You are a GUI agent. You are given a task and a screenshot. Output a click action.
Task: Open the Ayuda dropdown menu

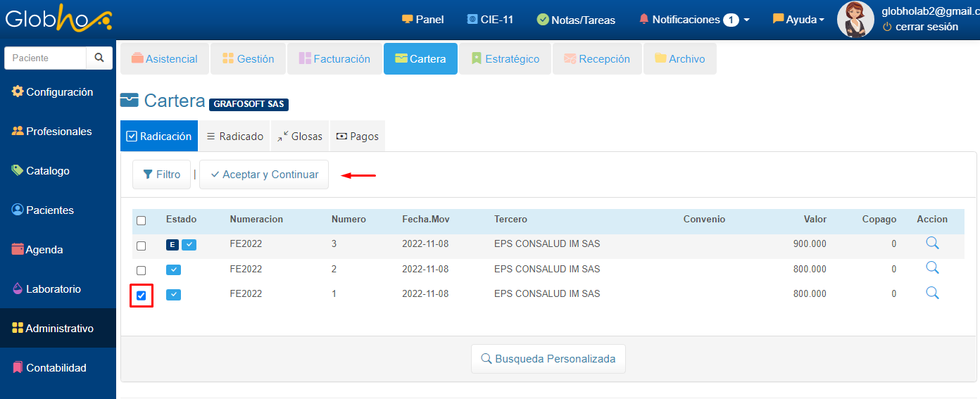(798, 20)
